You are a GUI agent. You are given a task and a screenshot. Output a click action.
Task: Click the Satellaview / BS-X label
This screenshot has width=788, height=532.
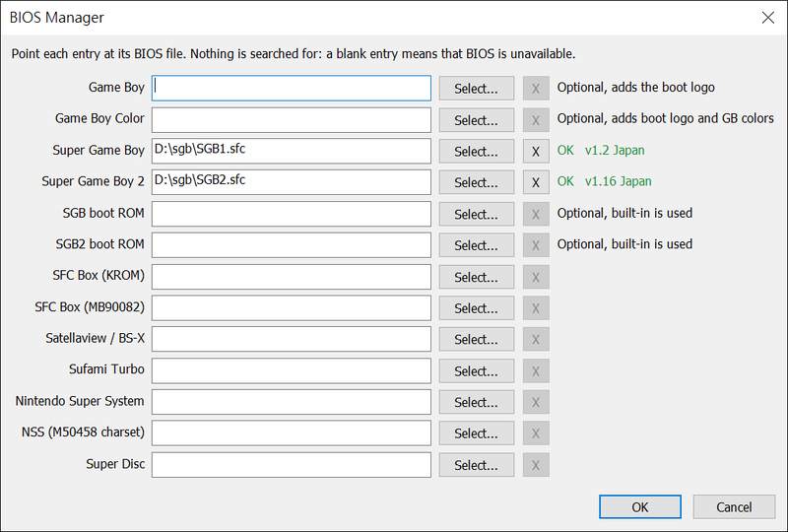pos(95,338)
